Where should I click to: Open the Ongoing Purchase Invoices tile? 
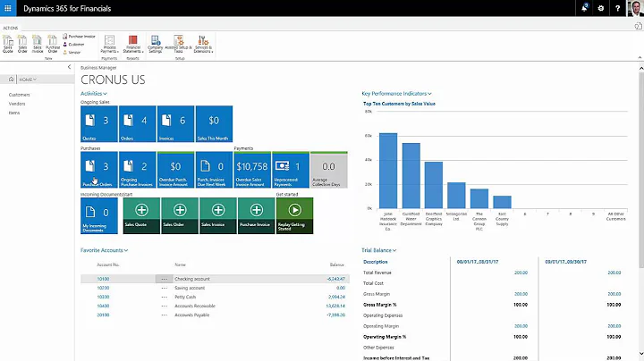click(x=137, y=170)
